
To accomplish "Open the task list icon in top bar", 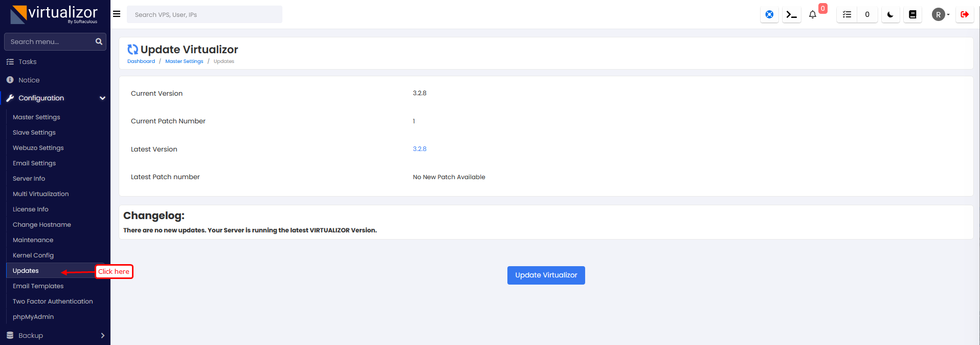I will (x=847, y=15).
